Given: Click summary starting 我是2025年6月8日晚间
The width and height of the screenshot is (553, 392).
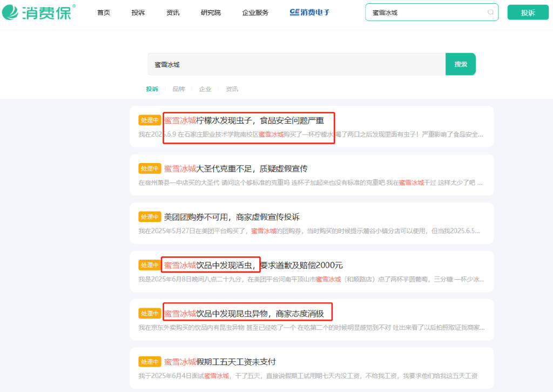Looking at the screenshot, I should (x=311, y=279).
